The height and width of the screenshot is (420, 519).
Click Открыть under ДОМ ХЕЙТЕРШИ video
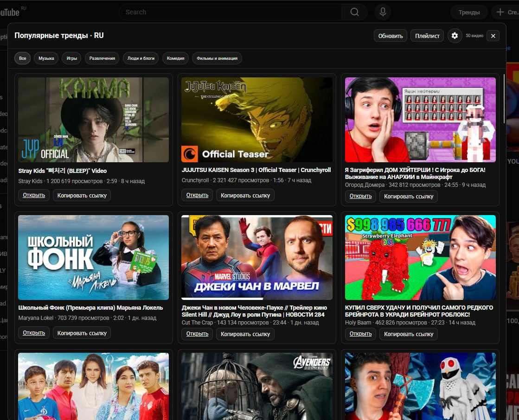(360, 196)
